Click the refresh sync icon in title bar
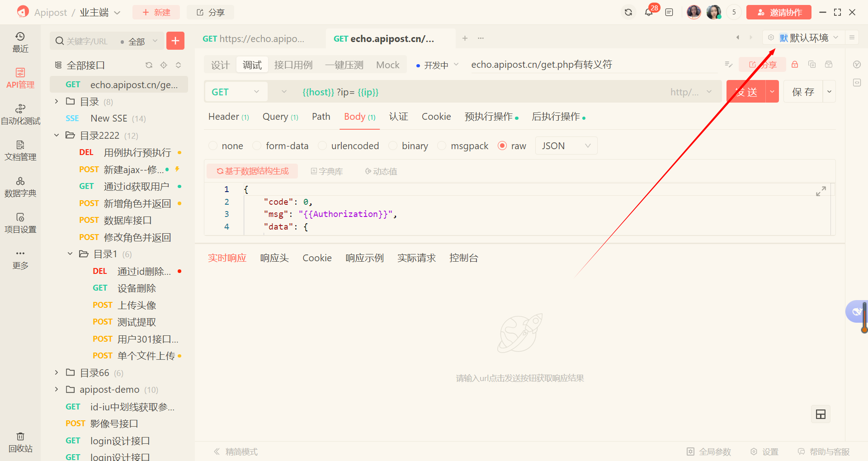Viewport: 868px width, 461px height. [x=628, y=12]
